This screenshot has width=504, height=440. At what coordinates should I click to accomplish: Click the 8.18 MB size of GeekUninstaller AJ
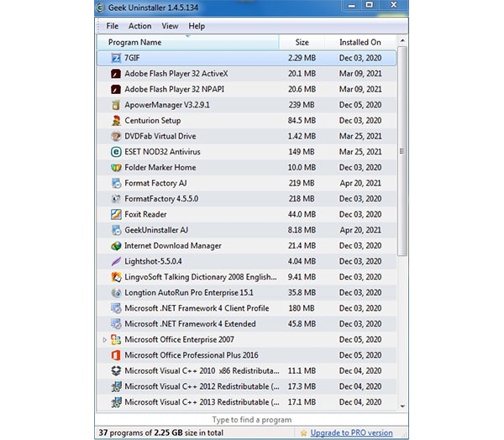pos(302,230)
